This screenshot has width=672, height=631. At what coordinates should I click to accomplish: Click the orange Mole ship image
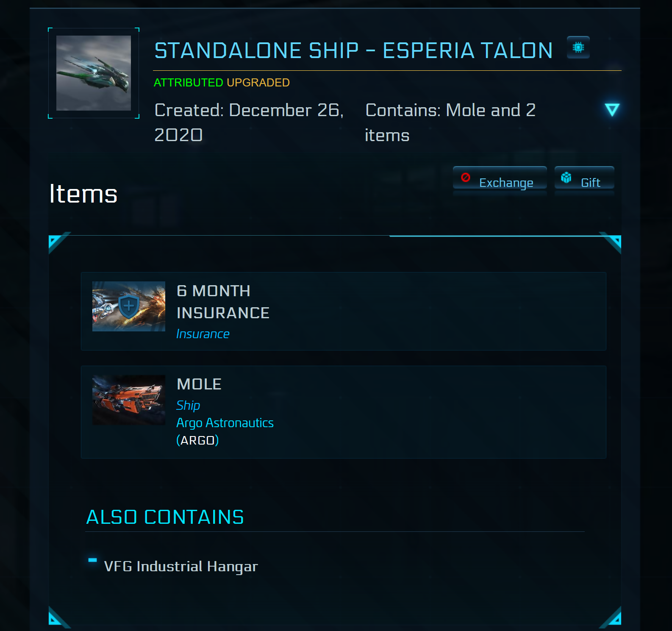tap(129, 400)
